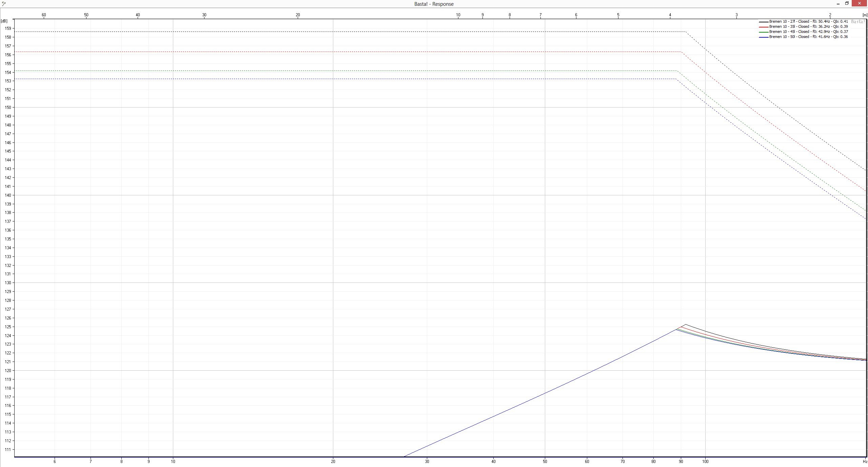Close the Basta! Response window
The image size is (868, 467).
click(x=859, y=3)
